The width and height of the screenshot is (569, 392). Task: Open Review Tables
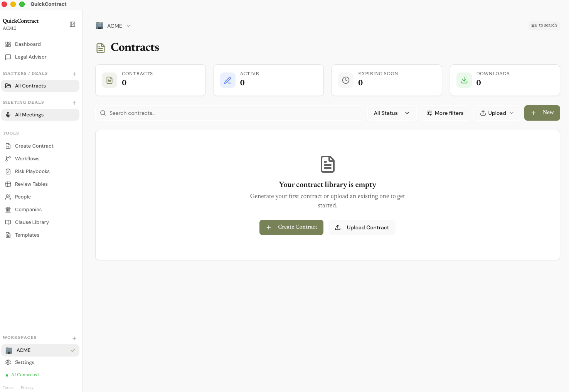[x=40, y=184]
